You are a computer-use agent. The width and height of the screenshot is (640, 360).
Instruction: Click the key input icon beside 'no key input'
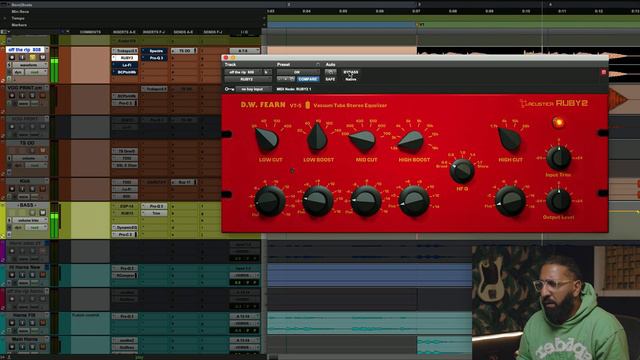(x=229, y=89)
